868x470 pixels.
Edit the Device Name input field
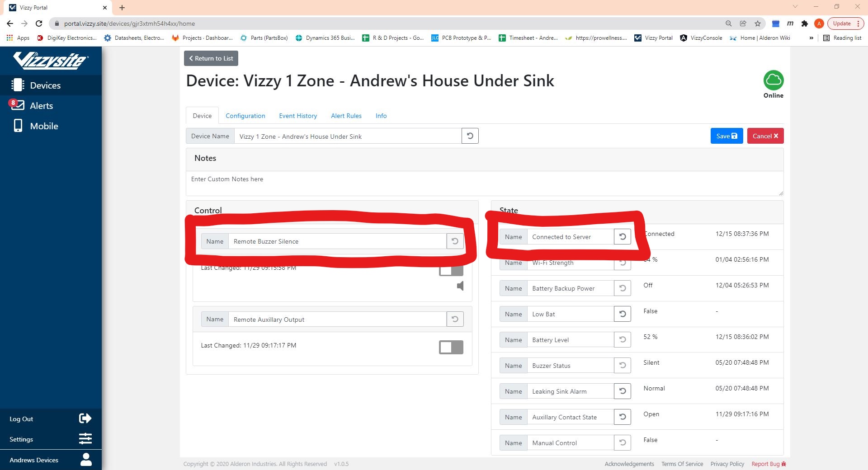coord(348,136)
